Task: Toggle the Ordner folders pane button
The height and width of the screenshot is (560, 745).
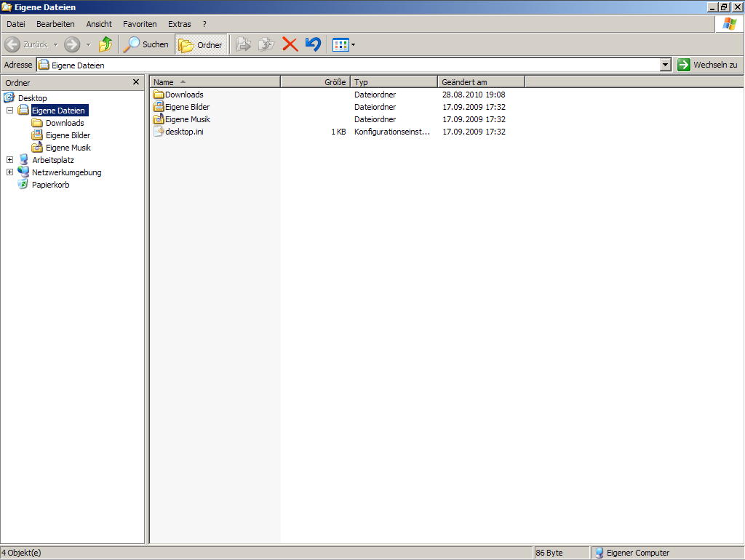Action: click(x=202, y=45)
